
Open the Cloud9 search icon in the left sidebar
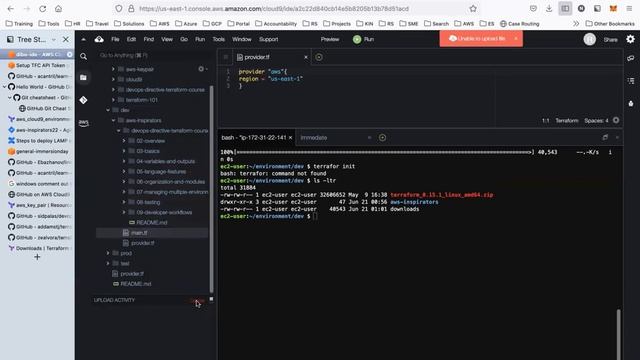(83, 56)
